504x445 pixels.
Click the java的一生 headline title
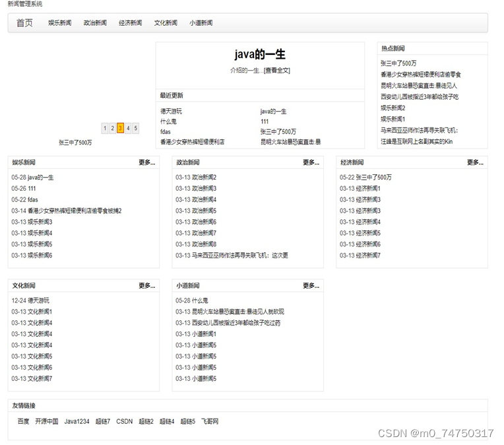pyautogui.click(x=260, y=55)
